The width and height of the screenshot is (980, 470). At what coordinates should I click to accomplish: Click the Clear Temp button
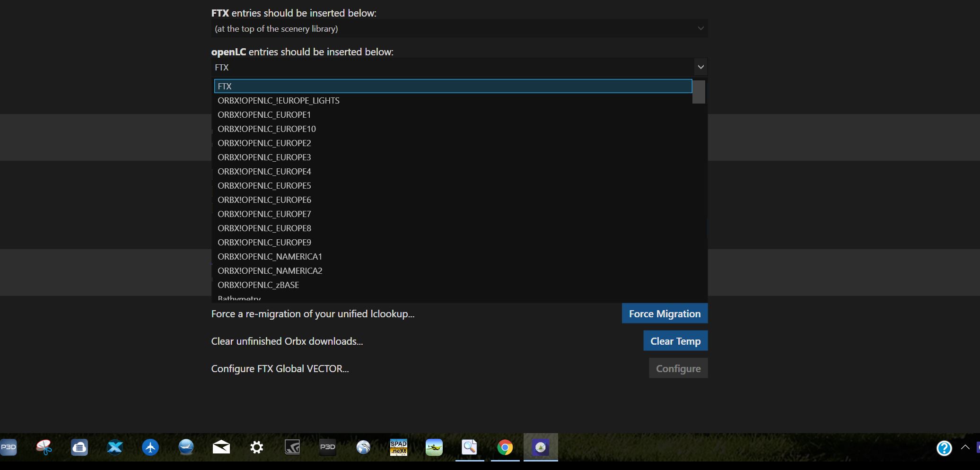point(675,341)
